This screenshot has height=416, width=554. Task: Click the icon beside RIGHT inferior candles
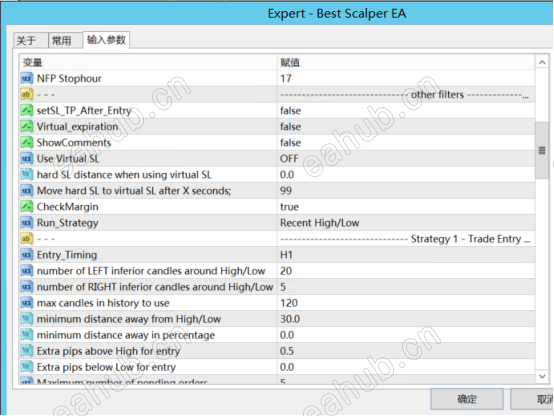tap(27, 287)
